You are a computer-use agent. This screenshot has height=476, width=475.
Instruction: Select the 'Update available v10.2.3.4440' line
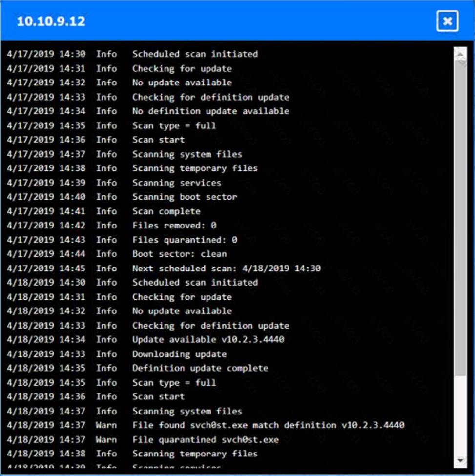point(208,339)
